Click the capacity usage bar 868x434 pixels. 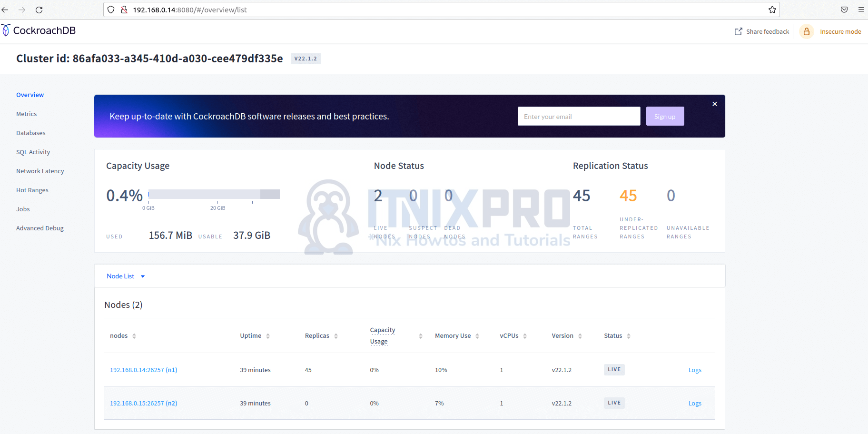(x=214, y=194)
